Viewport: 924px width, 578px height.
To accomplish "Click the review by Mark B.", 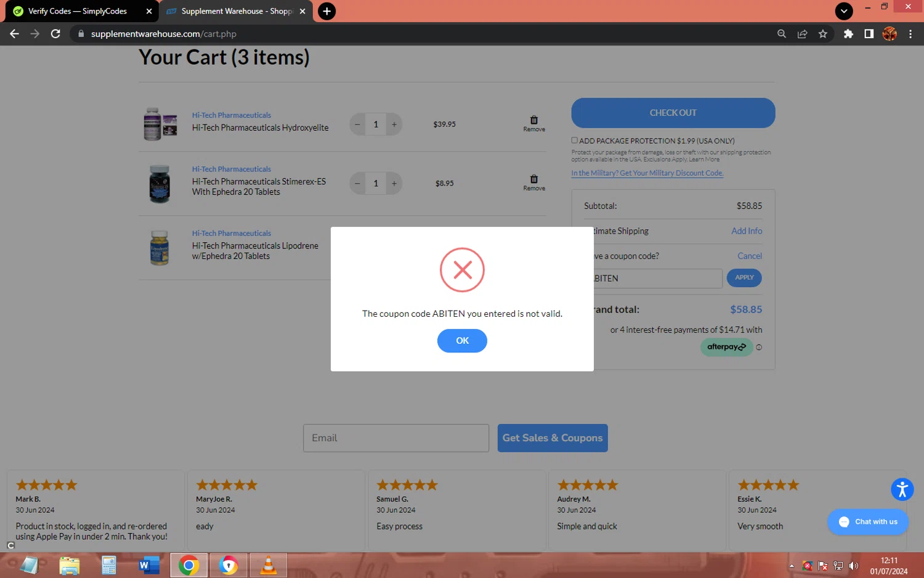I will (x=96, y=510).
